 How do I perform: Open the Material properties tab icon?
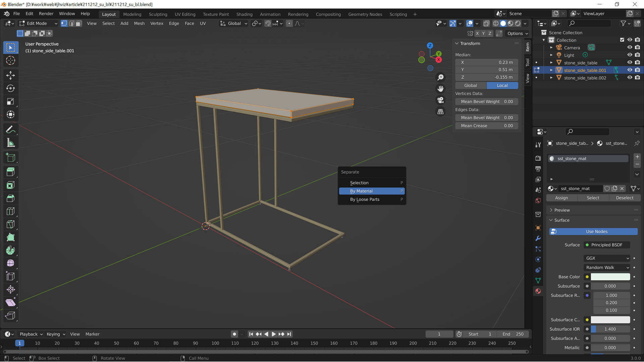(538, 291)
